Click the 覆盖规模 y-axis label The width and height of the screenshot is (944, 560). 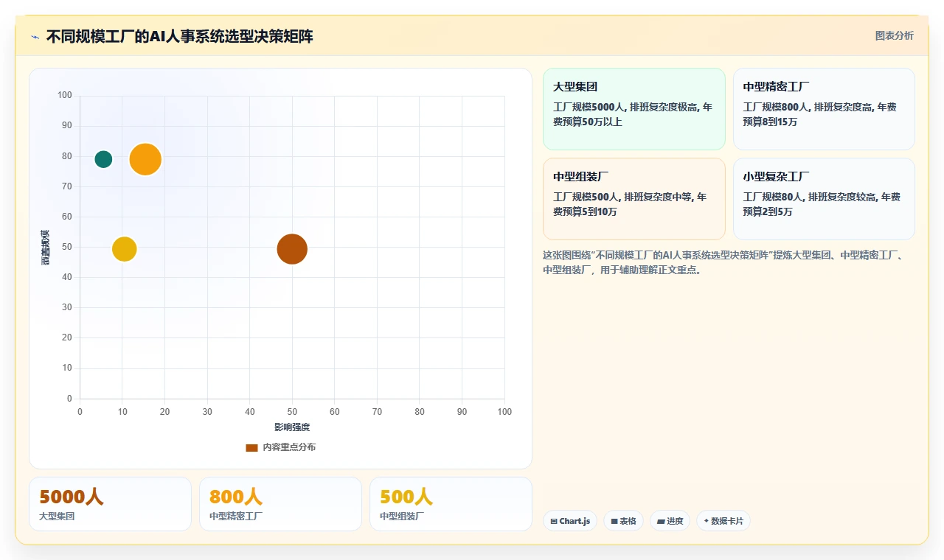(46, 247)
